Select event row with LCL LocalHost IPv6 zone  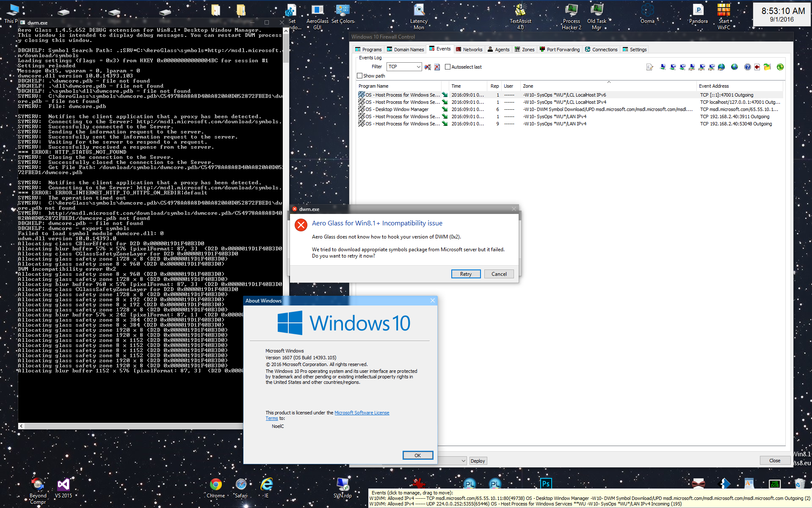pyautogui.click(x=570, y=95)
